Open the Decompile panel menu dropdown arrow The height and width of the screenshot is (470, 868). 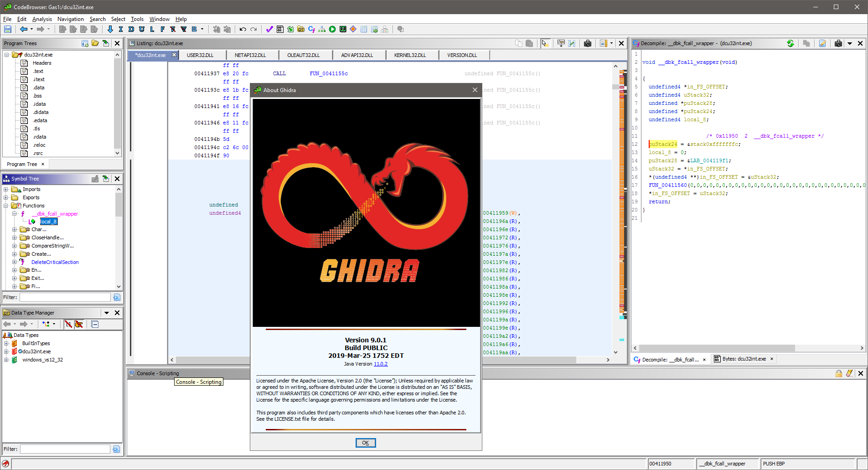tap(850, 43)
